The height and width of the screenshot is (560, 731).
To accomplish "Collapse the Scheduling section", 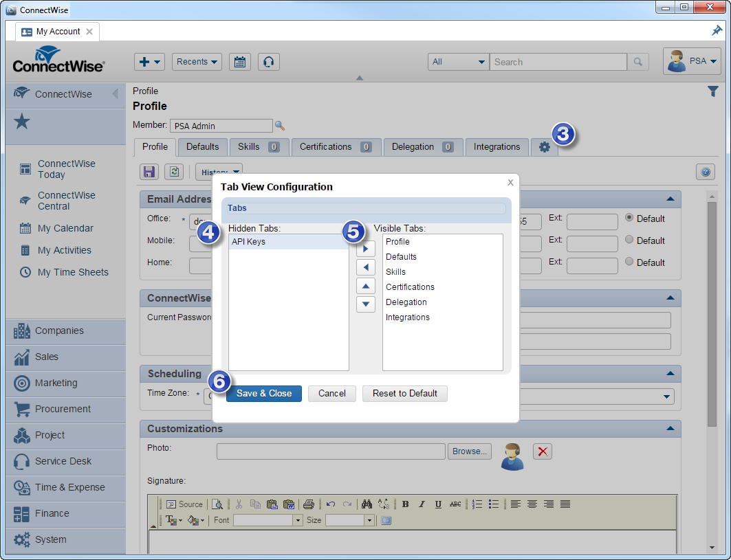I will (x=670, y=373).
